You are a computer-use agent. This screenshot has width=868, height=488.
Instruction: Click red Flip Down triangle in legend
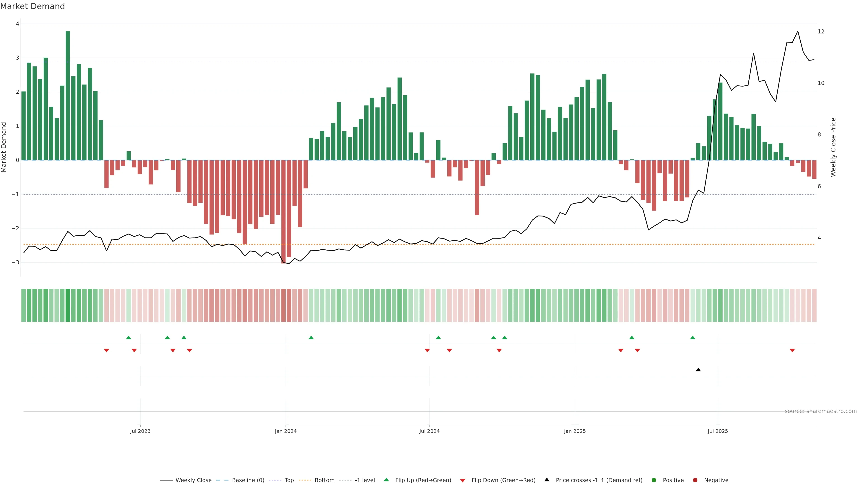[463, 481]
